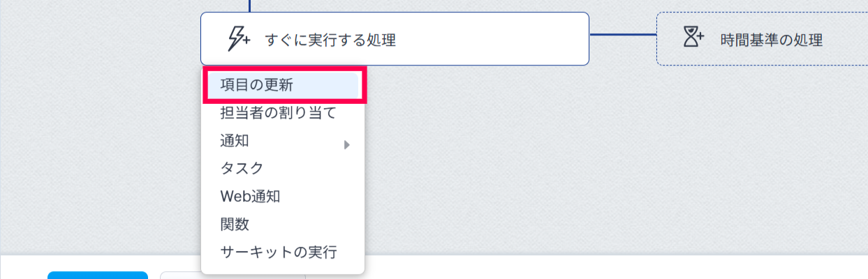Image resolution: width=868 pixels, height=279 pixels.
Task: Click the すぐに実行する処理 text label
Action: (x=330, y=40)
